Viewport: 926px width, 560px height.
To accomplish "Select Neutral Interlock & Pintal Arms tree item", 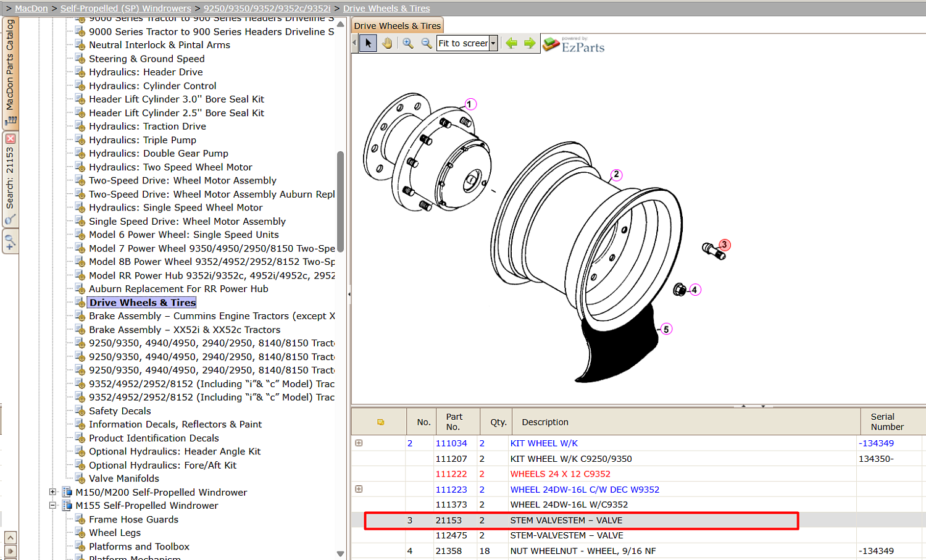I will tap(159, 45).
